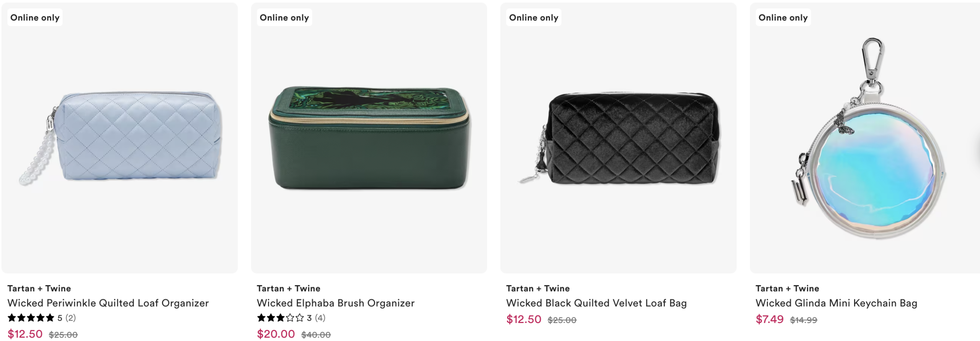The image size is (980, 341).
Task: Click the five-star rating on Periwinkle Organizer
Action: point(31,318)
